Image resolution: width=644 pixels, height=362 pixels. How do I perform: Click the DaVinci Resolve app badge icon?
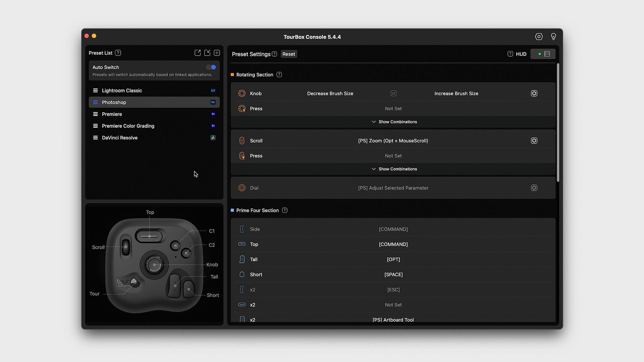pos(213,138)
